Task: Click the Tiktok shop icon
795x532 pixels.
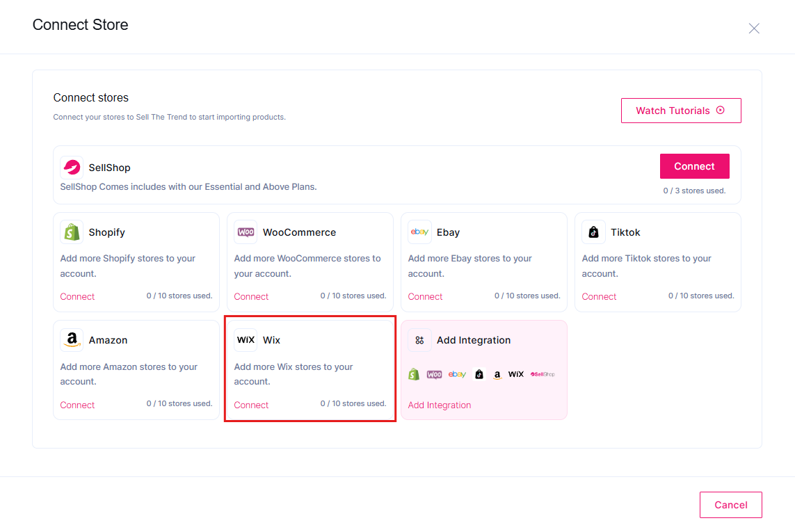Action: (594, 232)
